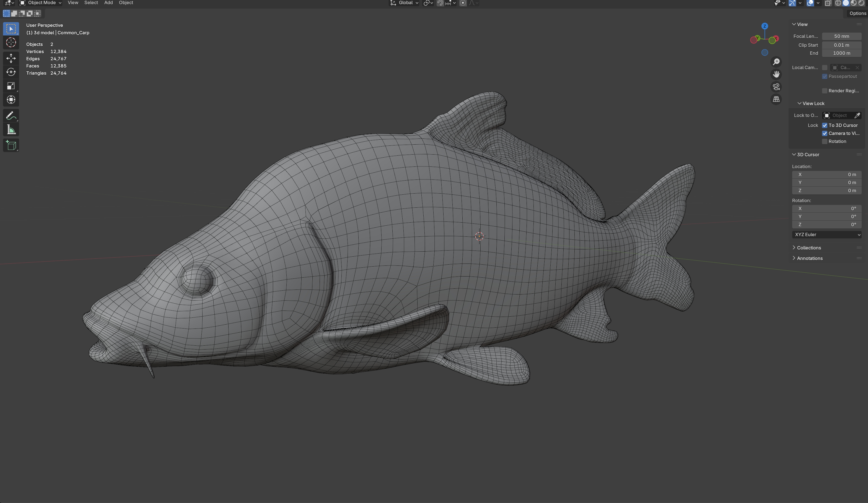The height and width of the screenshot is (503, 868).
Task: Select the Cursor tool in toolbar
Action: [x=11, y=42]
